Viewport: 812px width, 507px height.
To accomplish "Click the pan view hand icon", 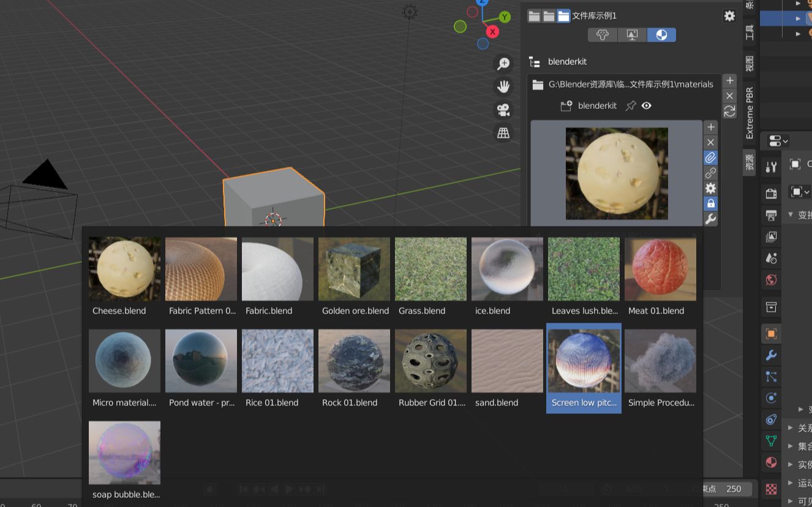I will [503, 87].
